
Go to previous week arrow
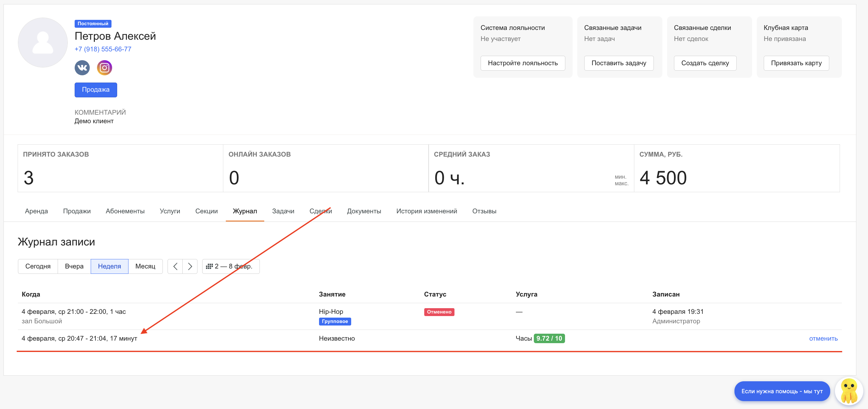point(175,266)
